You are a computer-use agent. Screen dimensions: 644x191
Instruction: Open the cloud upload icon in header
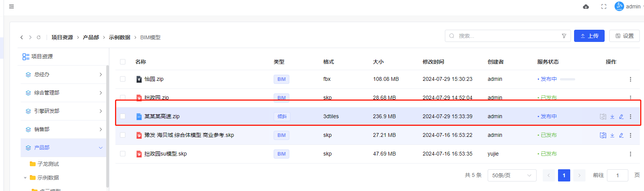(586, 6)
